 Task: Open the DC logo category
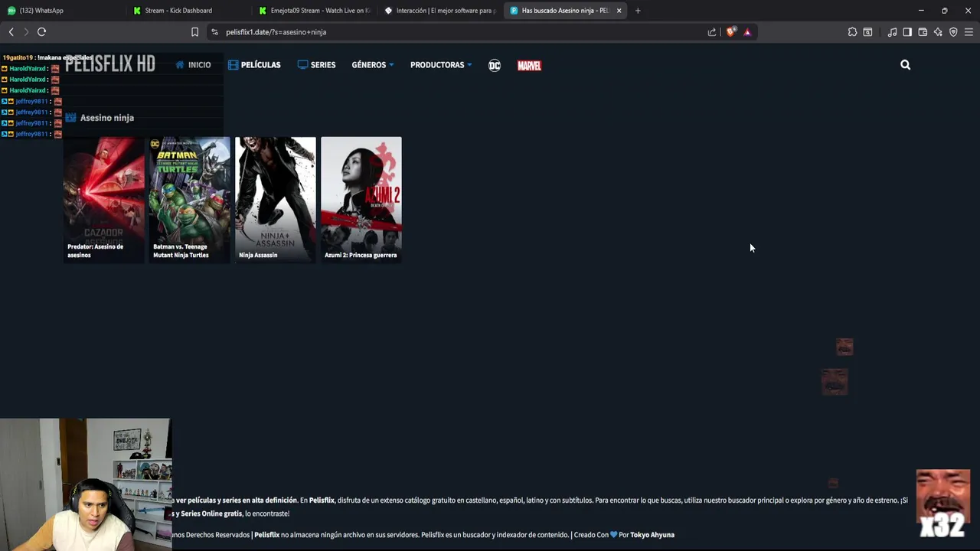[x=495, y=65]
